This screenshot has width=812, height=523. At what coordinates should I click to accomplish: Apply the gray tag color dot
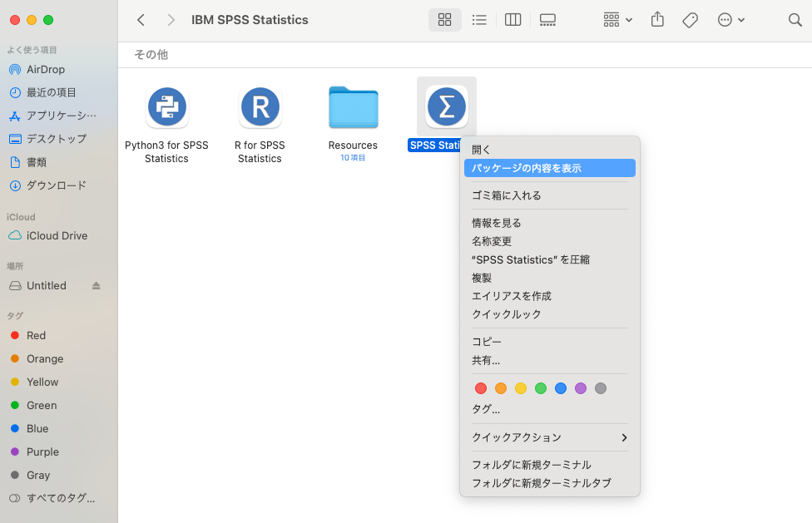[601, 388]
